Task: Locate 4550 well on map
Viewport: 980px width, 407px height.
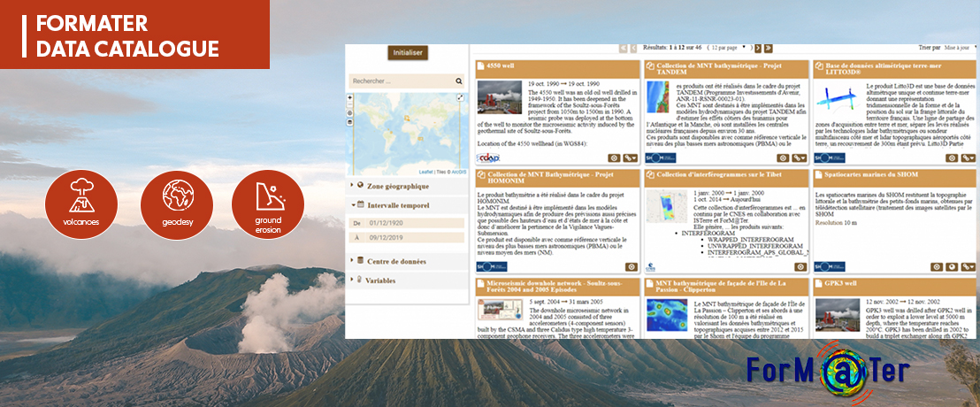Action: coord(614,158)
